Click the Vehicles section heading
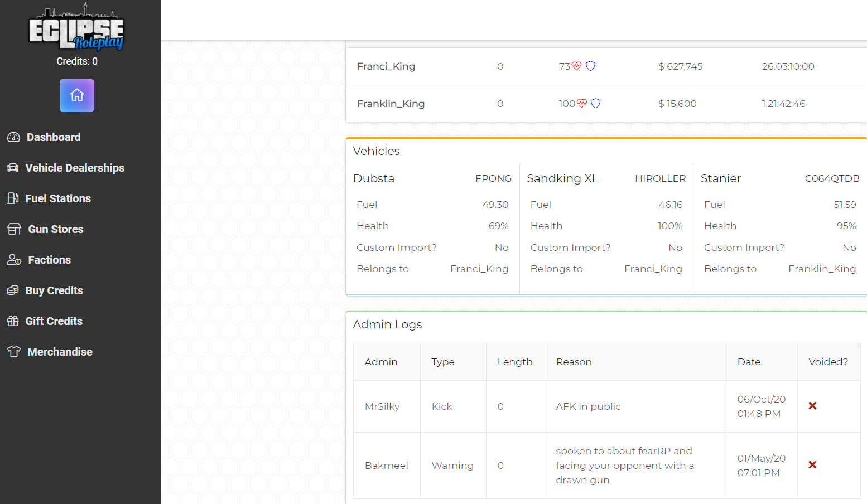Image resolution: width=867 pixels, height=504 pixels. pyautogui.click(x=376, y=151)
